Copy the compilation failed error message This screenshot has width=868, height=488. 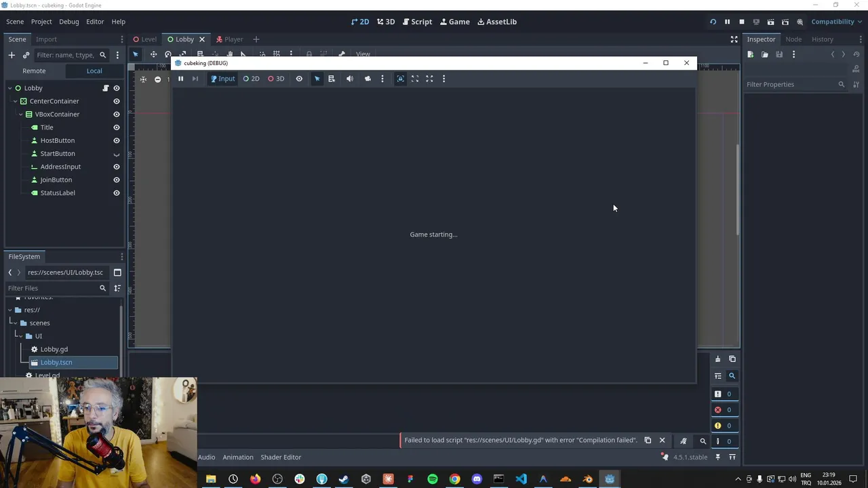coord(648,441)
